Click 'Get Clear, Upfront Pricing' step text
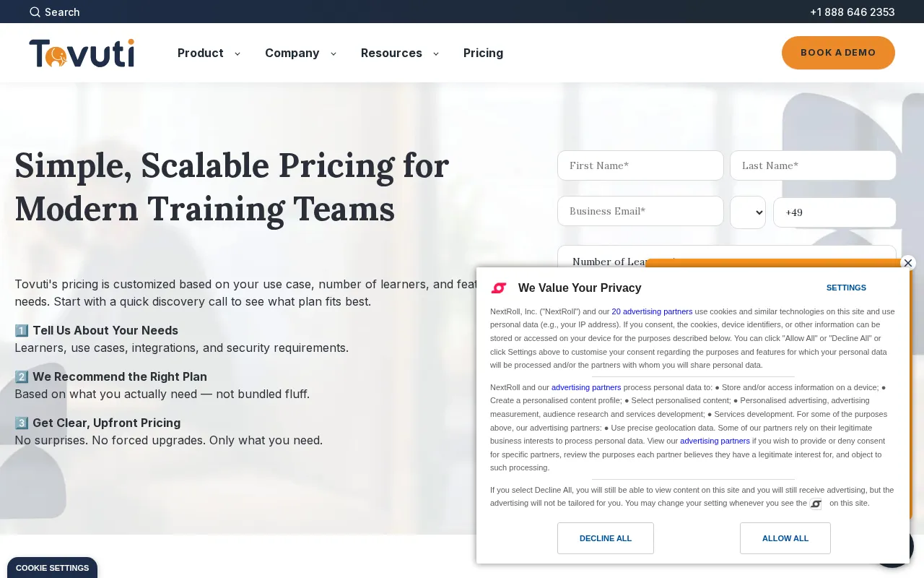 [107, 423]
